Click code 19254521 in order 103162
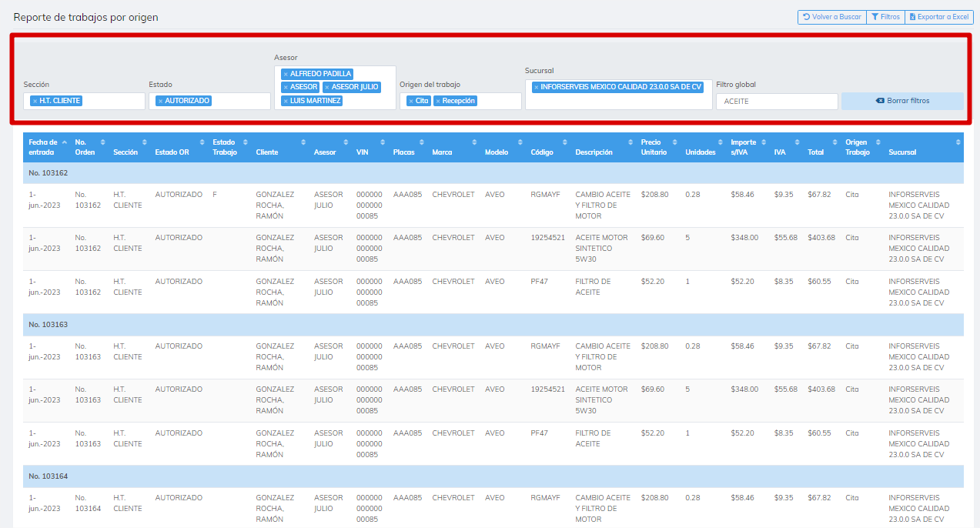The width and height of the screenshot is (980, 528). tap(547, 238)
